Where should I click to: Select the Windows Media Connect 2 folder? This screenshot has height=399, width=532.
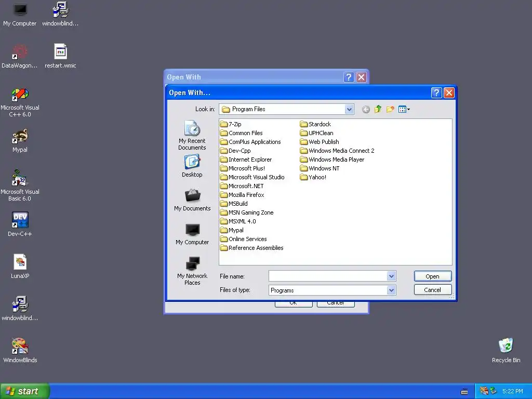[x=337, y=151]
